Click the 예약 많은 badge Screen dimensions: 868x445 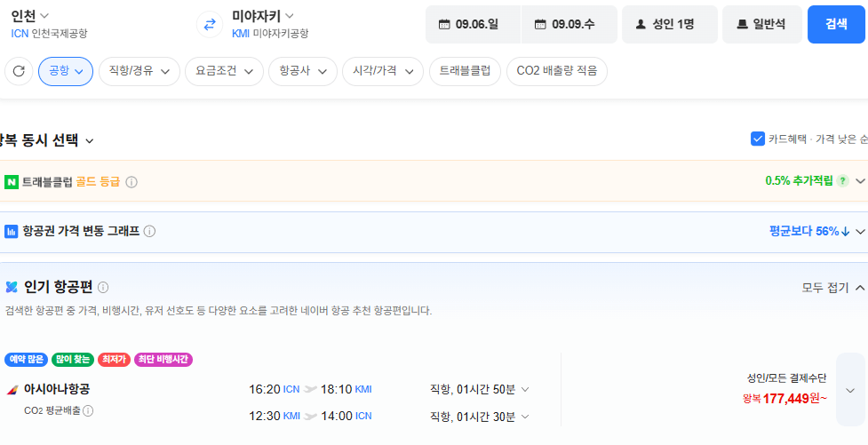pos(27,360)
